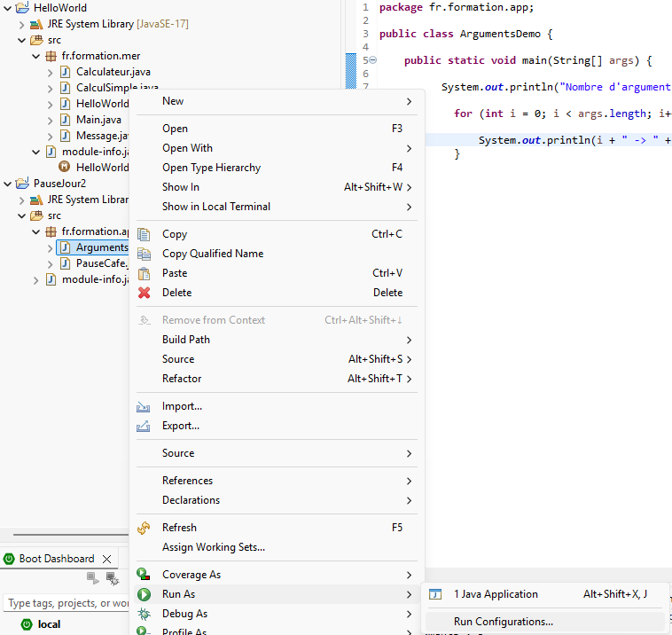The width and height of the screenshot is (672, 635).
Task: Click the green Run As play icon
Action: [x=144, y=594]
